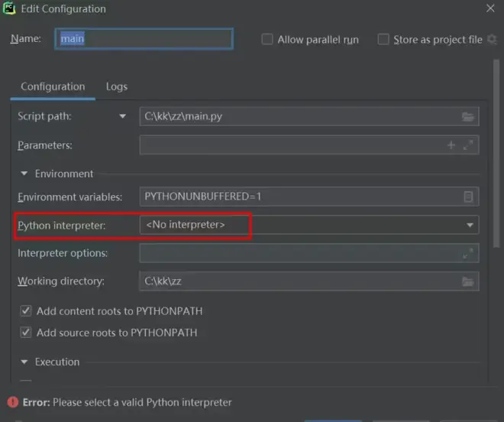This screenshot has width=504, height=422.
Task: Click the error message text
Action: pyautogui.click(x=127, y=402)
